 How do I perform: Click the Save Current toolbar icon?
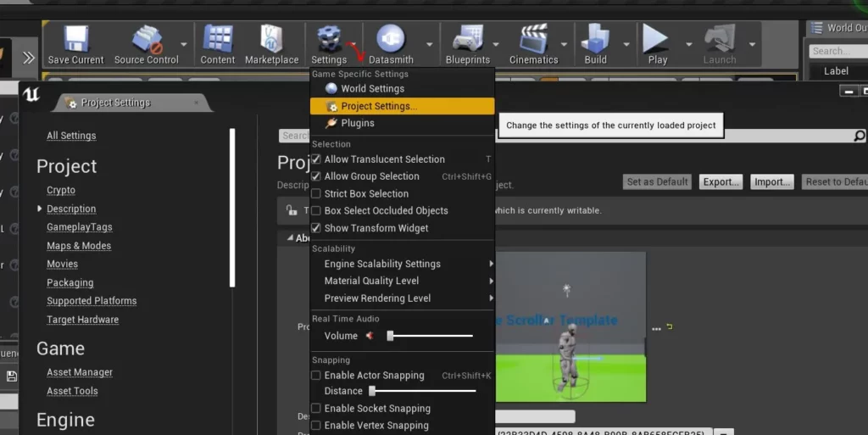click(75, 40)
